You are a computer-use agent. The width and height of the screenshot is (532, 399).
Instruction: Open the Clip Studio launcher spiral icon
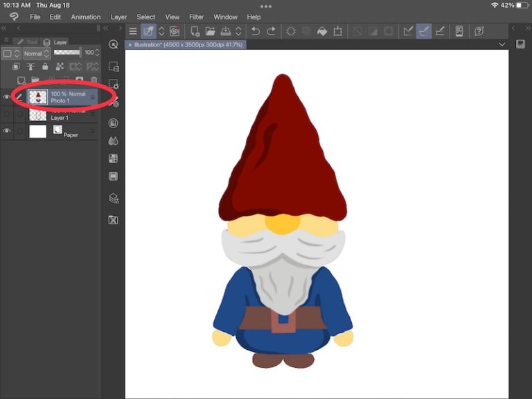tap(175, 31)
